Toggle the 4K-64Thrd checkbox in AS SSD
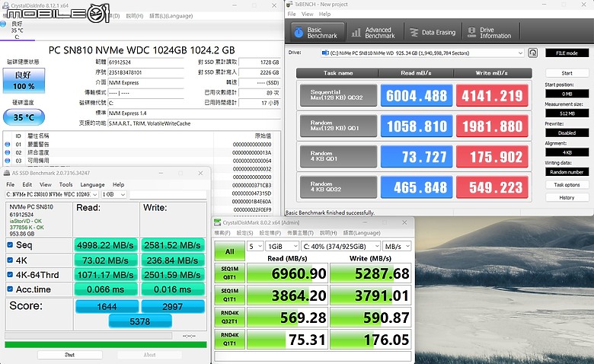 10,274
